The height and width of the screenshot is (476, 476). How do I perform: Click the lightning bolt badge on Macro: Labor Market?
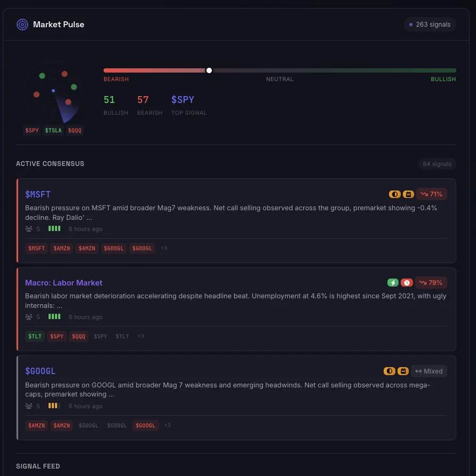click(393, 282)
